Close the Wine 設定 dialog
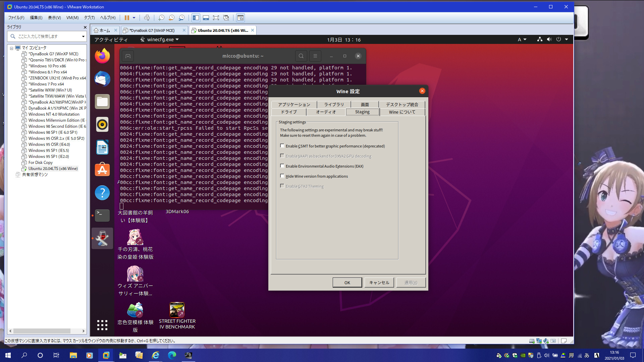Screen dimensions: 644x362 [422, 91]
